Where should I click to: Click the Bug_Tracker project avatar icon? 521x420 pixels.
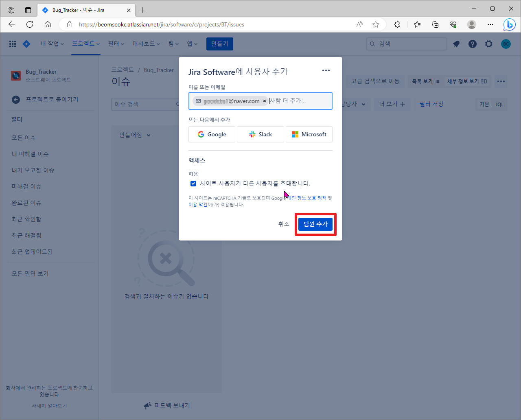click(x=16, y=75)
